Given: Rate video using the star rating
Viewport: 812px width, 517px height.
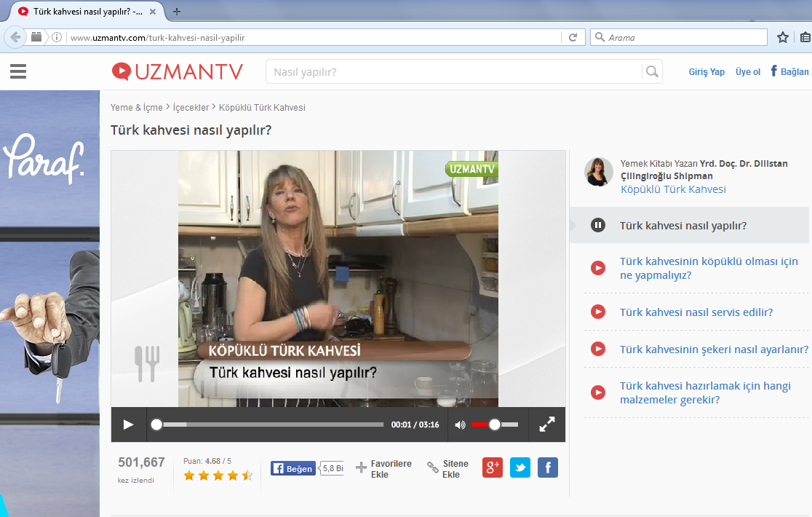Looking at the screenshot, I should [218, 475].
